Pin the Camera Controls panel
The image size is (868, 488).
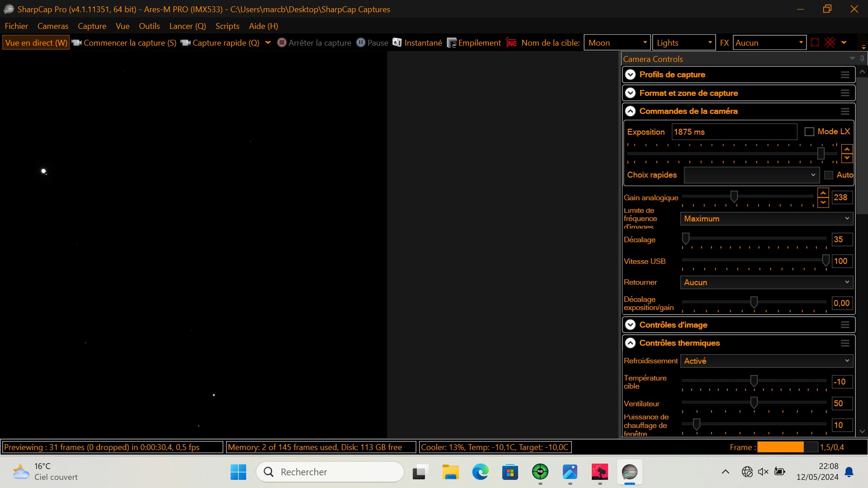click(862, 59)
